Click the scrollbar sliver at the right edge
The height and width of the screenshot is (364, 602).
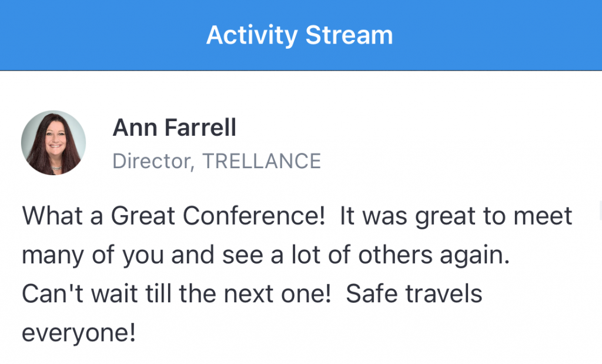tap(600, 211)
